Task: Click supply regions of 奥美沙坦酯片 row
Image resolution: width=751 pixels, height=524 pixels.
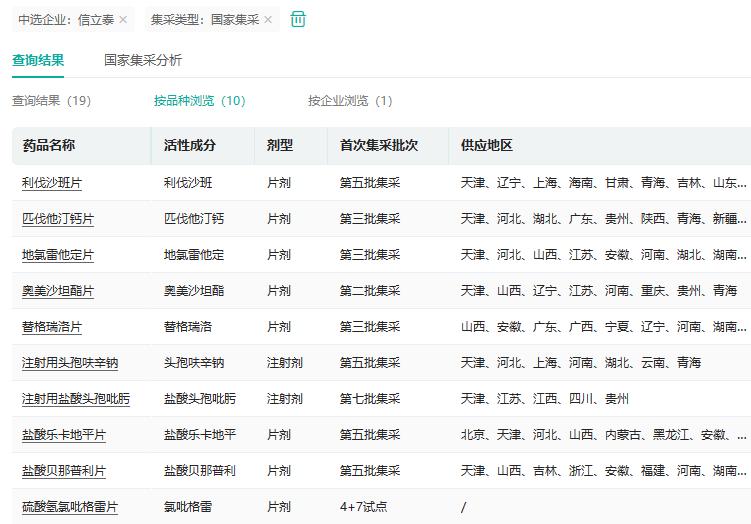Action: tap(599, 291)
